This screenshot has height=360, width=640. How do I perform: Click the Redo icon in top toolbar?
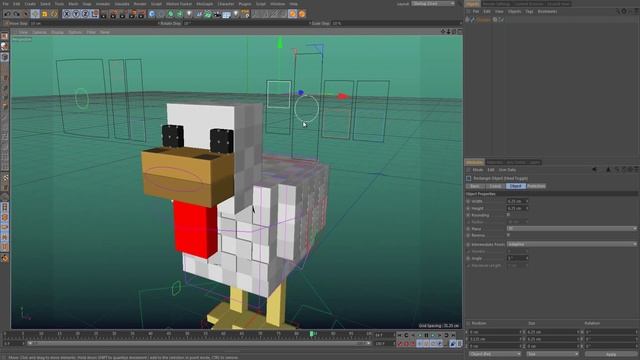point(16,14)
